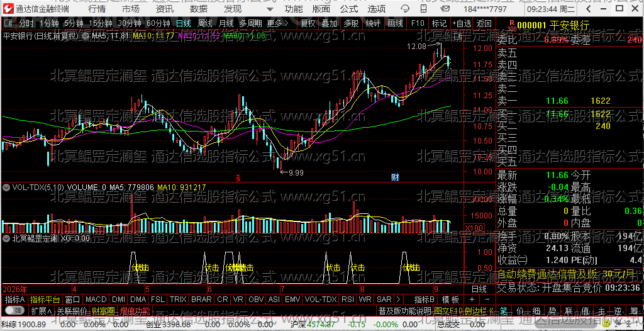Viewport: 644px width, 331px height.
Task: Switch to the 30分钟 period
Action: pyautogui.click(x=130, y=23)
